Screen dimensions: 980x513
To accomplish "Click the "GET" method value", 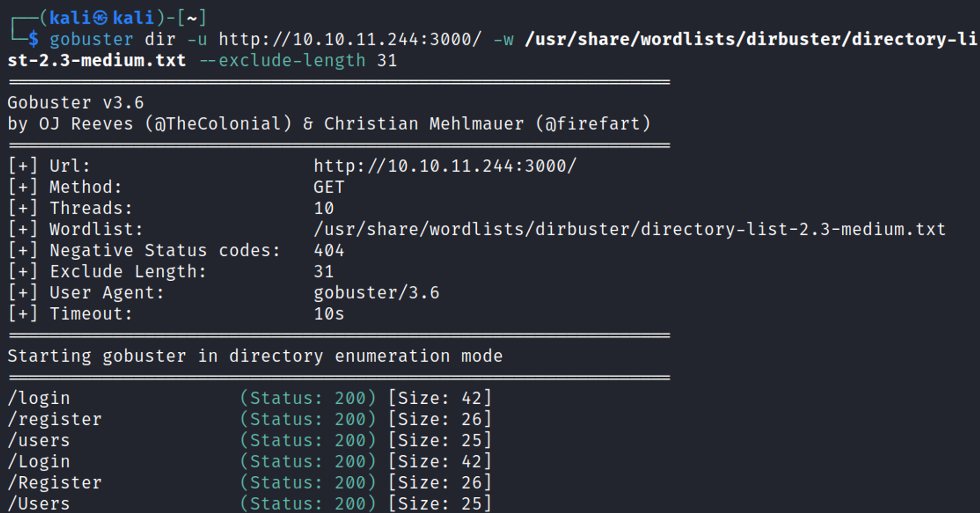I will point(329,187).
